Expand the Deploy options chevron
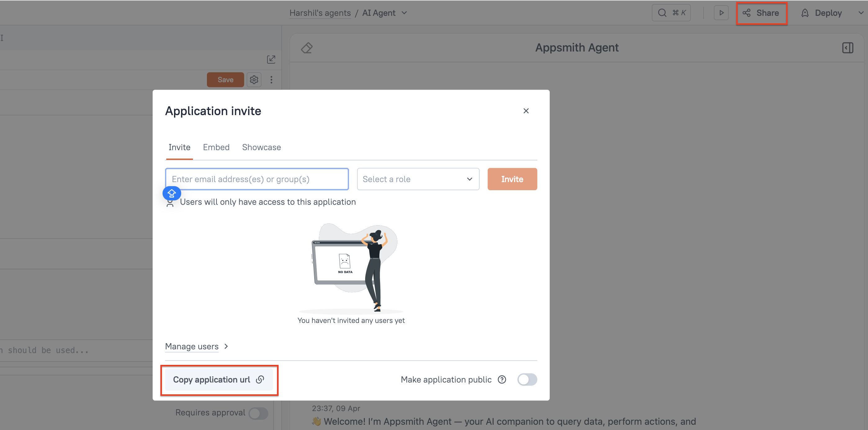Screen dimensions: 868x430 coord(861,13)
